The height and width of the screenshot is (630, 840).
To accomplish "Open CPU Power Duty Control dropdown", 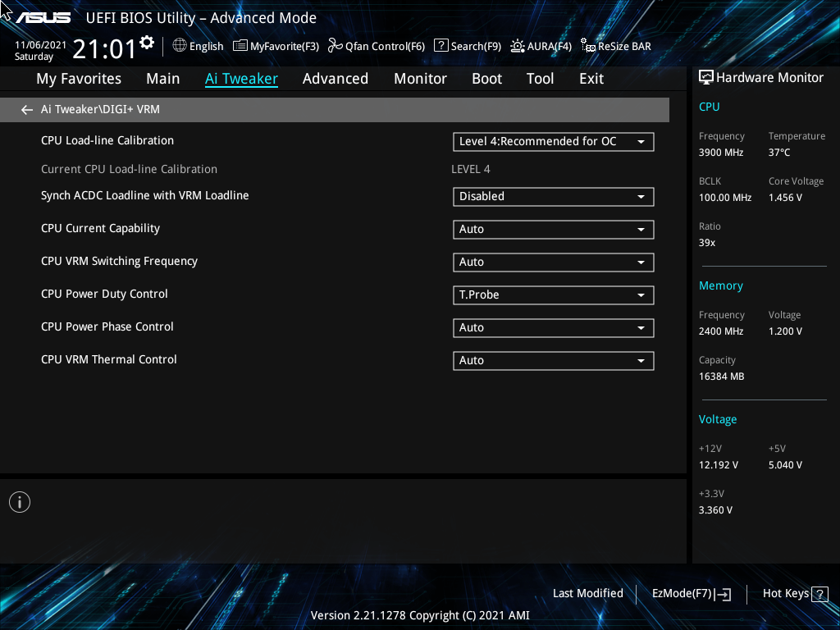I will tap(554, 295).
